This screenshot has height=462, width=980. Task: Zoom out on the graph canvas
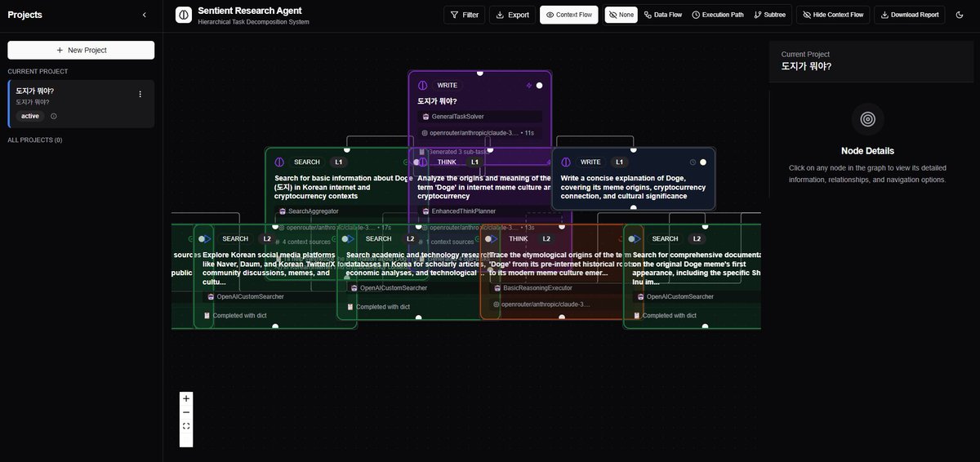(x=186, y=412)
